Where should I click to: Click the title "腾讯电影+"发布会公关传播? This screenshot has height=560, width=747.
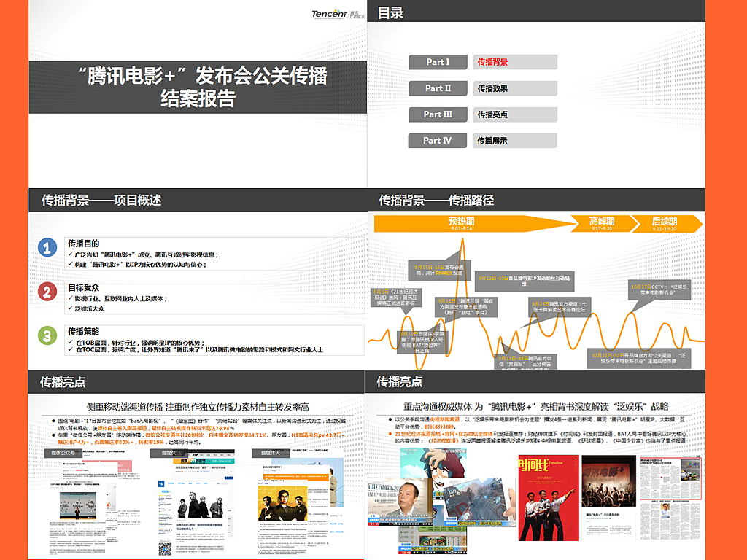[203, 75]
